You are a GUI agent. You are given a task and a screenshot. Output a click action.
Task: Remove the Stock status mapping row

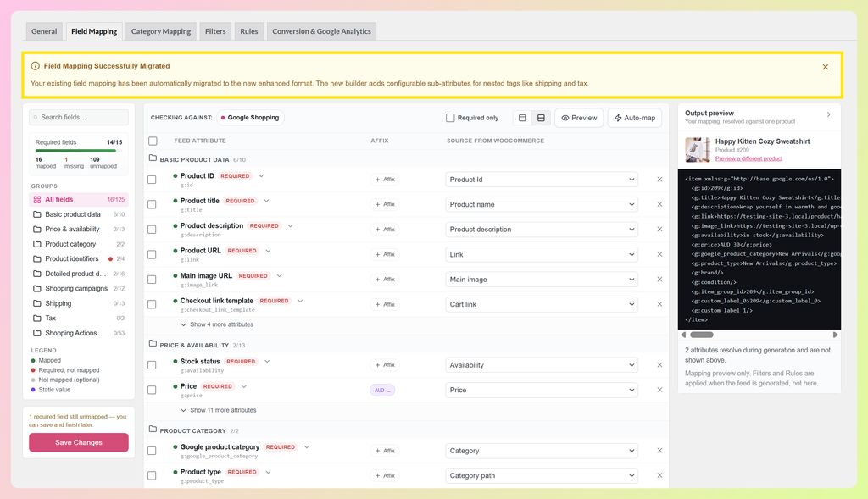[659, 364]
